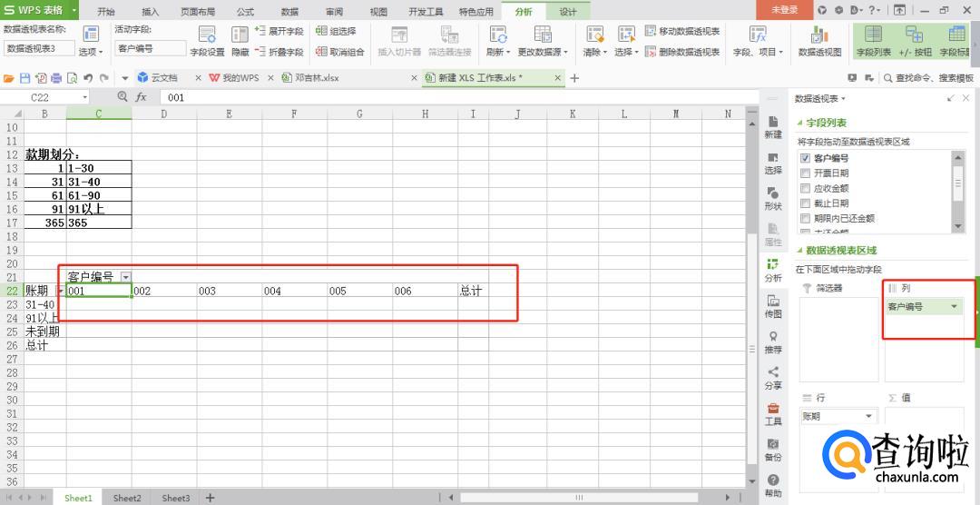This screenshot has width=980, height=505.
Task: Open a new document tab with plus
Action: pyautogui.click(x=575, y=77)
